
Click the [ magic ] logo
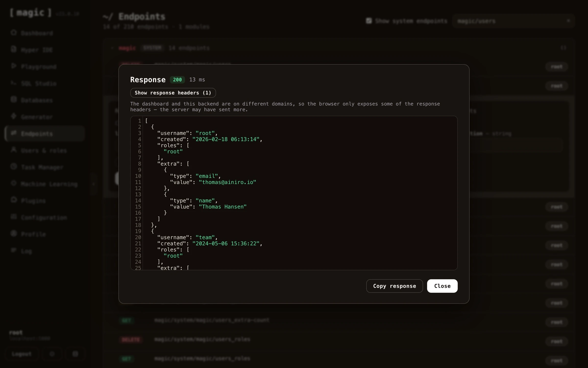click(x=31, y=13)
